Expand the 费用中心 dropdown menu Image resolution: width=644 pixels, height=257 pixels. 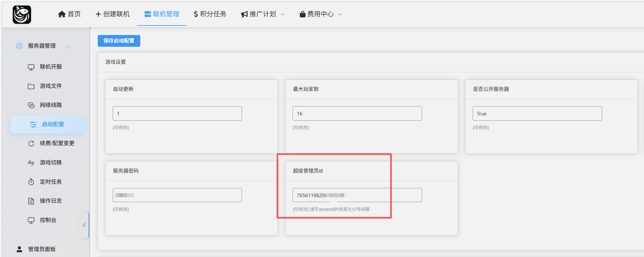(x=321, y=14)
